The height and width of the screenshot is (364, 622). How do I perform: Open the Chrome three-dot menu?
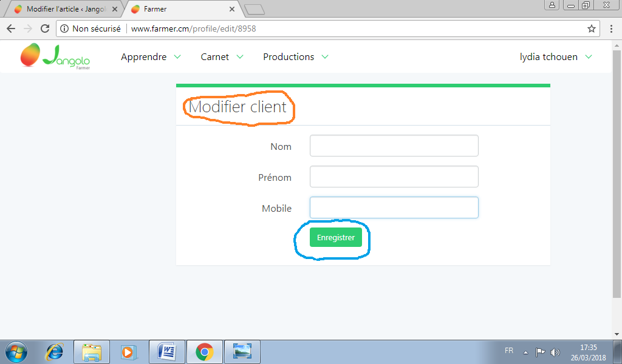(x=611, y=29)
